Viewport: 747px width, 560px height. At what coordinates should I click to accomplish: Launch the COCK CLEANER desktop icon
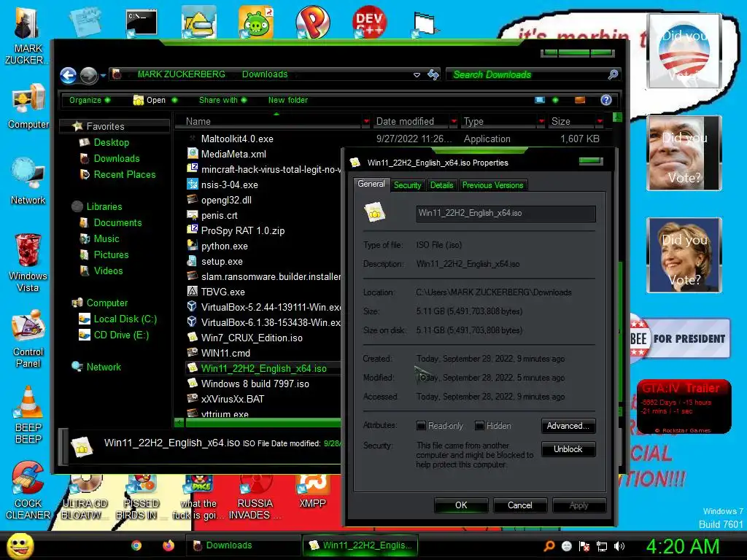[x=28, y=491]
